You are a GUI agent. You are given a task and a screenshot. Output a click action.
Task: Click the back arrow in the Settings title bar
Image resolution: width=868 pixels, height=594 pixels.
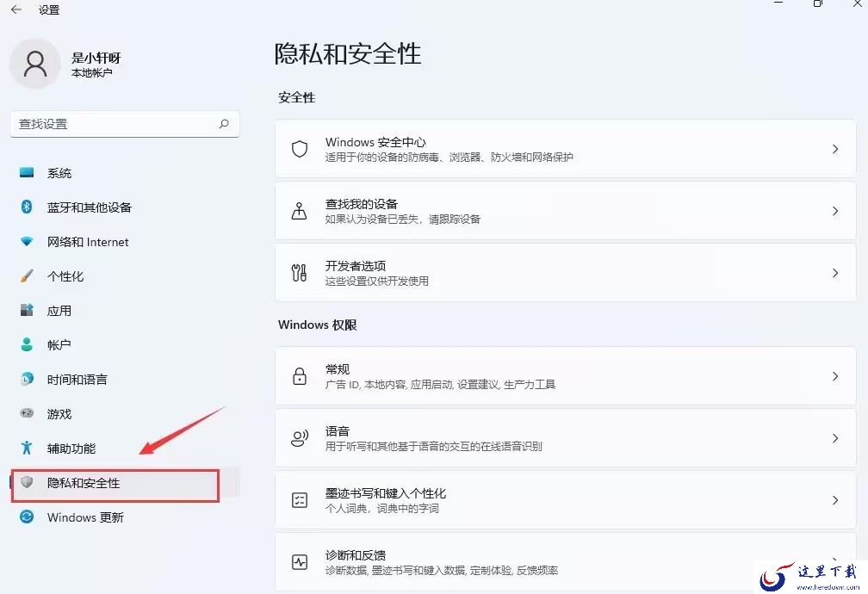(16, 9)
